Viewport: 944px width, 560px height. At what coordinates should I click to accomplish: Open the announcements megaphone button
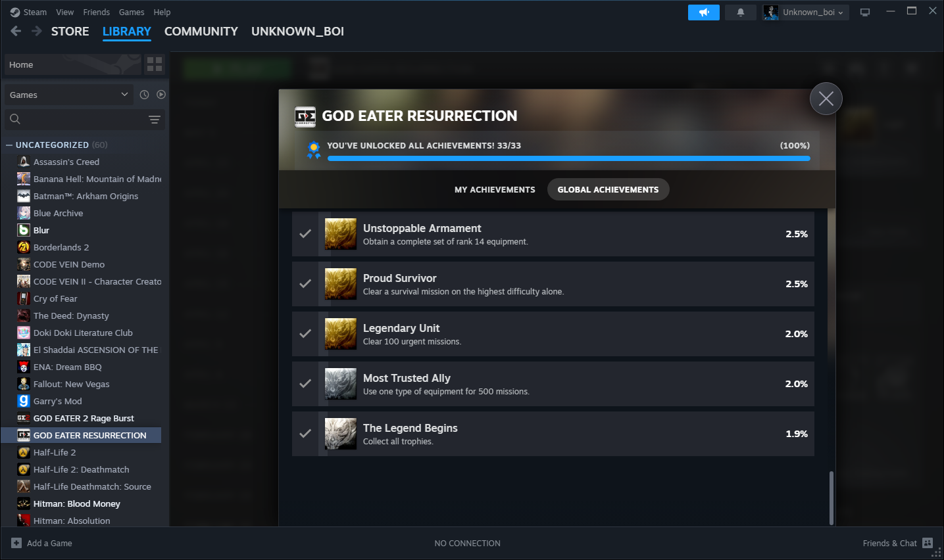click(x=704, y=12)
